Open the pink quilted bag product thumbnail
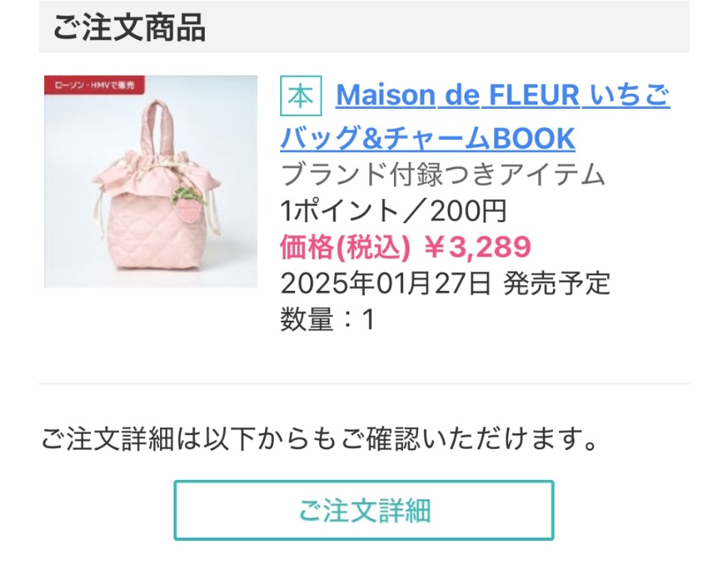 tap(151, 181)
